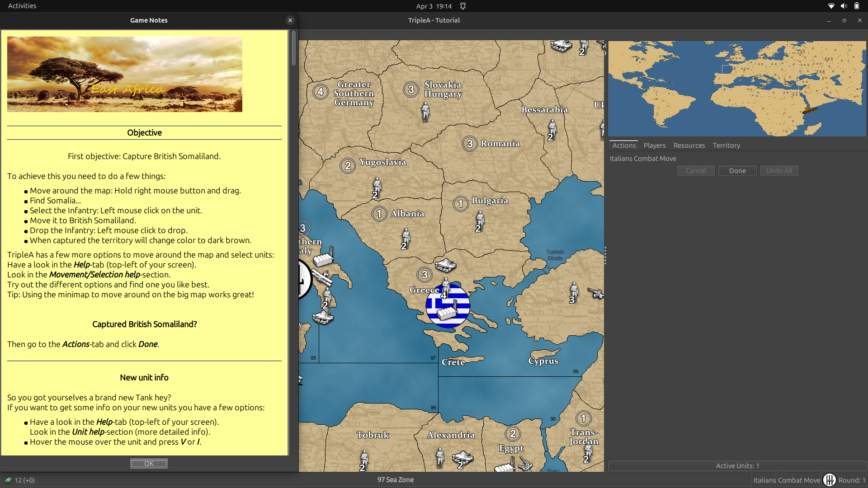Viewport: 868px width, 488px height.
Task: Click OK to close Game Notes
Action: point(148,463)
